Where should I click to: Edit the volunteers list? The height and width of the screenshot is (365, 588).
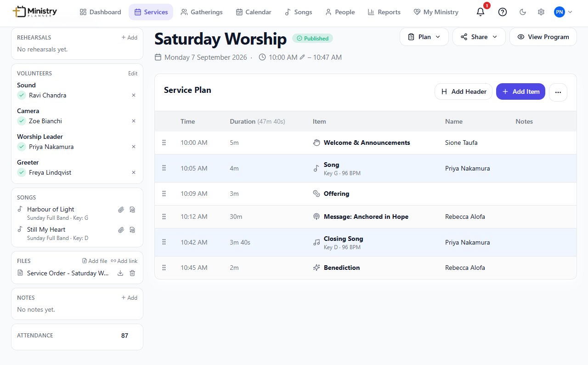[133, 74]
